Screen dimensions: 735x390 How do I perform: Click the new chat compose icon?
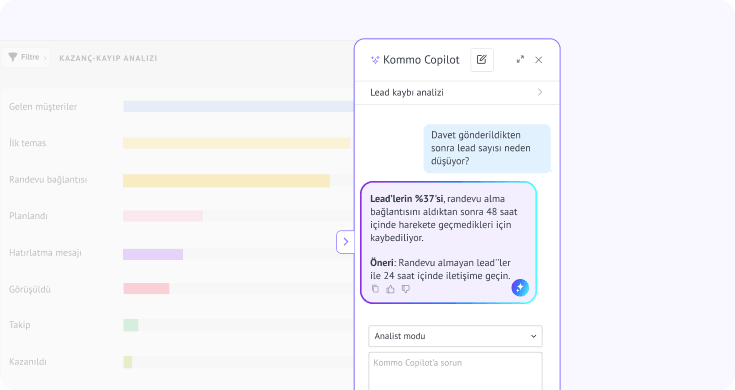click(482, 60)
